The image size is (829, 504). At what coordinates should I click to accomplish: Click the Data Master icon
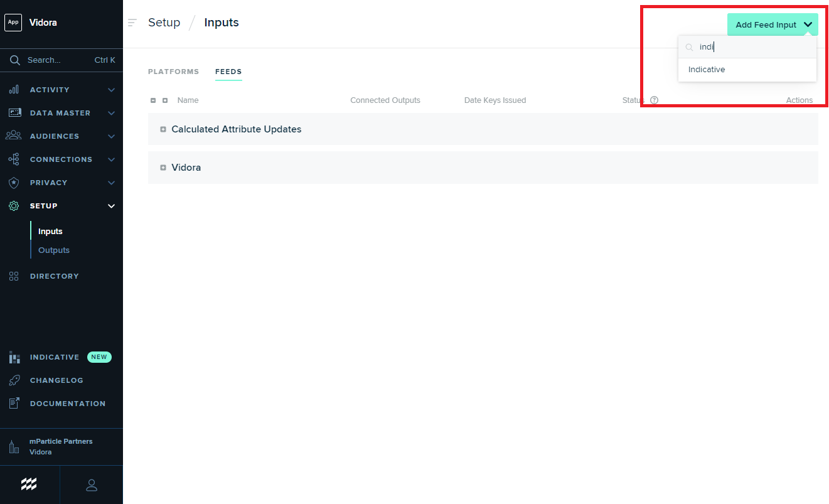pyautogui.click(x=15, y=113)
